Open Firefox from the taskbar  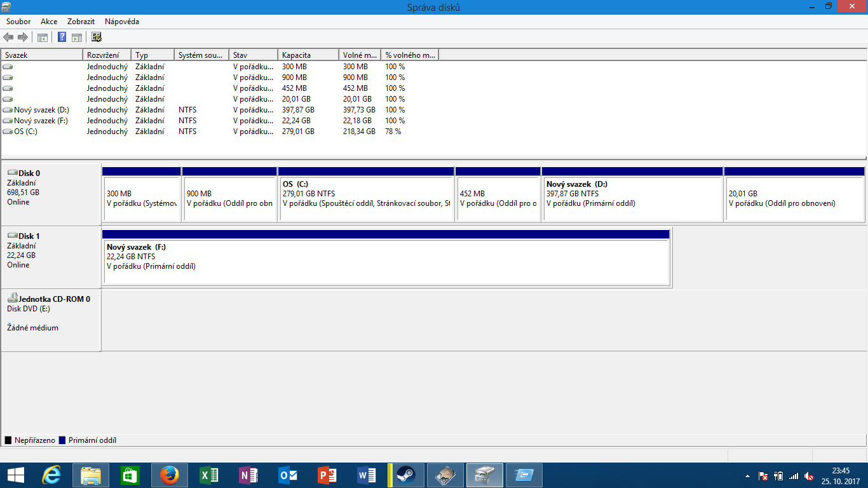pyautogui.click(x=169, y=475)
